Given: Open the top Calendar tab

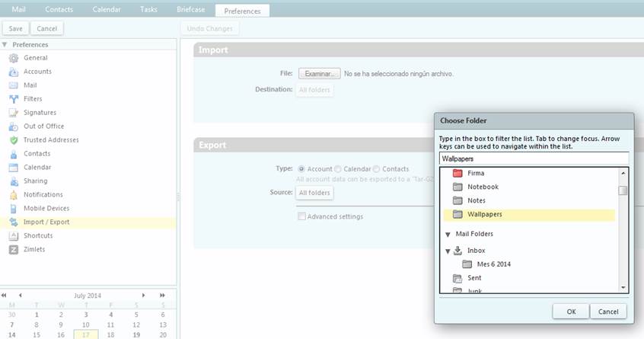Looking at the screenshot, I should [x=107, y=9].
